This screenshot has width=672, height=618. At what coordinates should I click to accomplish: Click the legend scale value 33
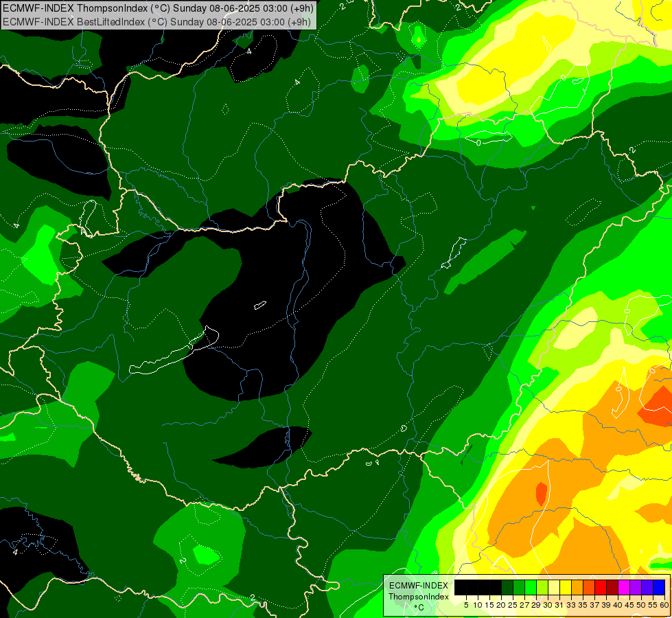(571, 605)
